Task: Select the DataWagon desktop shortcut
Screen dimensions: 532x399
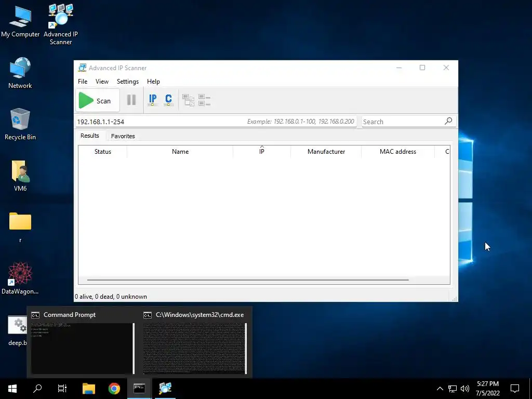Action: (x=20, y=278)
